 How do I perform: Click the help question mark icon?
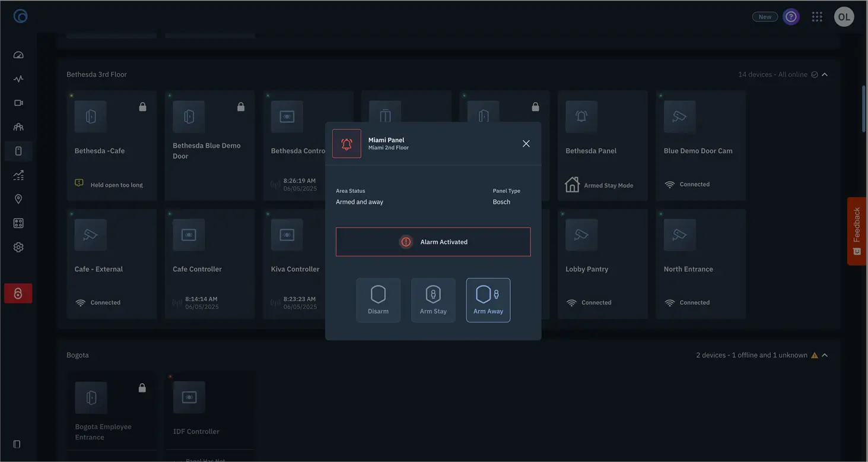pos(791,17)
